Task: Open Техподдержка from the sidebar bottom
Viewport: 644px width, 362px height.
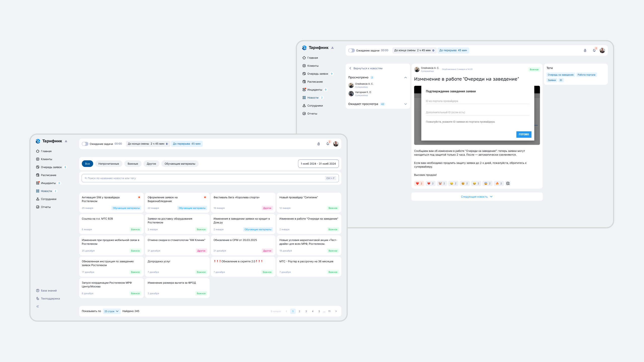Action: point(50,299)
